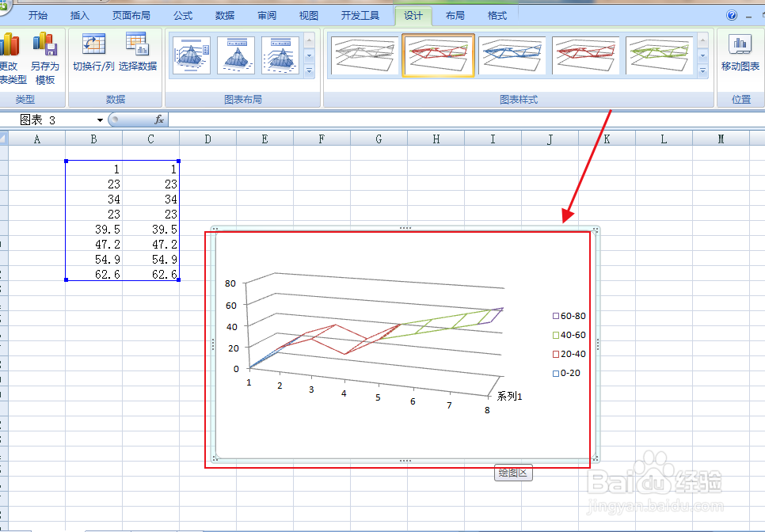Open the 开发工具 (Developer) tab
This screenshot has height=532, width=765.
pos(360,16)
